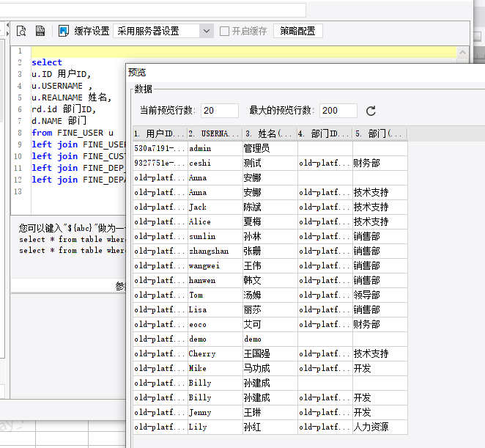This screenshot has height=448, width=485.
Task: Select the eoco username cell
Action: click(215, 325)
